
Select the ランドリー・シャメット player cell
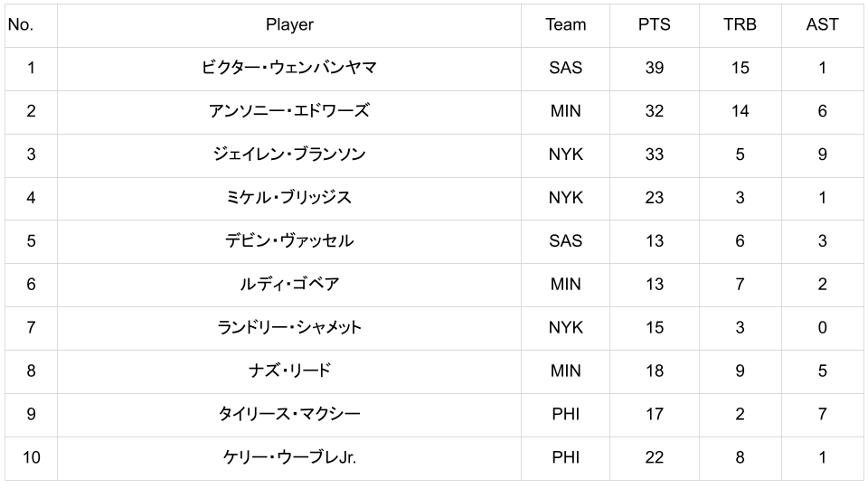coord(289,327)
